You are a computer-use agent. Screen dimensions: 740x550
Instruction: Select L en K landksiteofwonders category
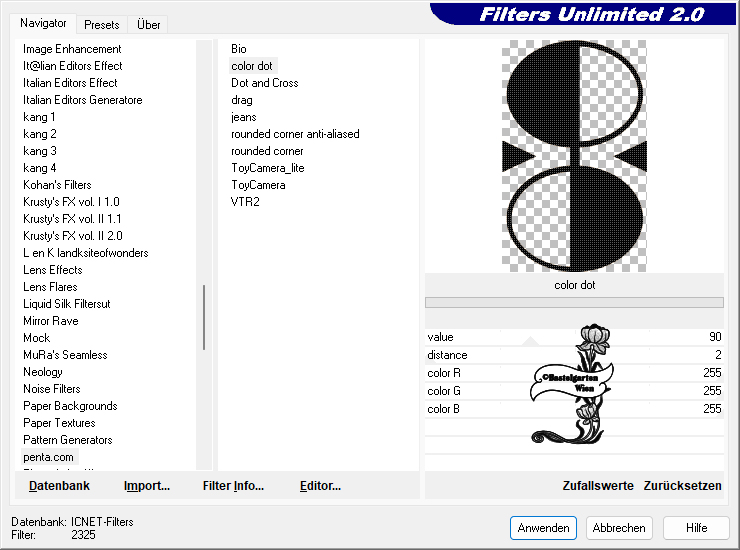(x=85, y=253)
